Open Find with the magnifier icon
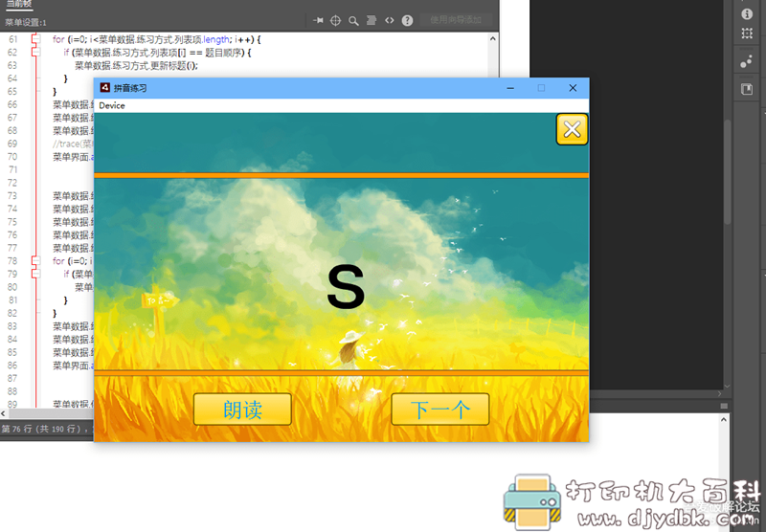This screenshot has width=766, height=532. click(353, 20)
